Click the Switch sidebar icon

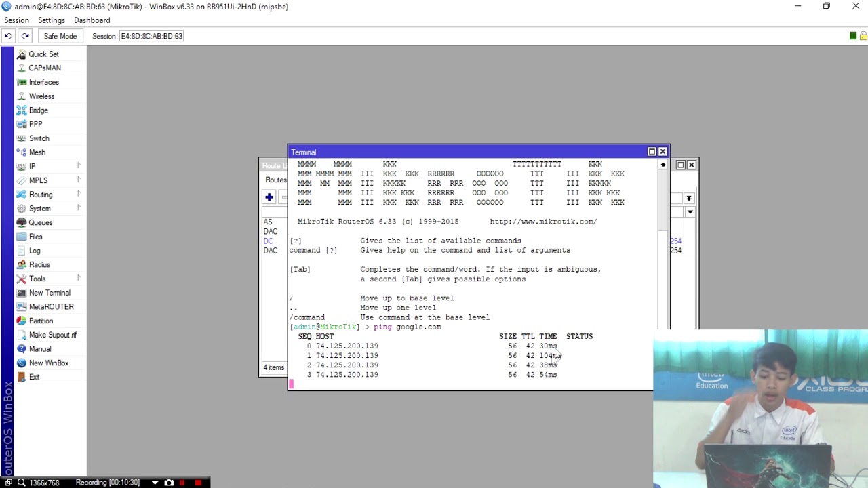tap(21, 138)
